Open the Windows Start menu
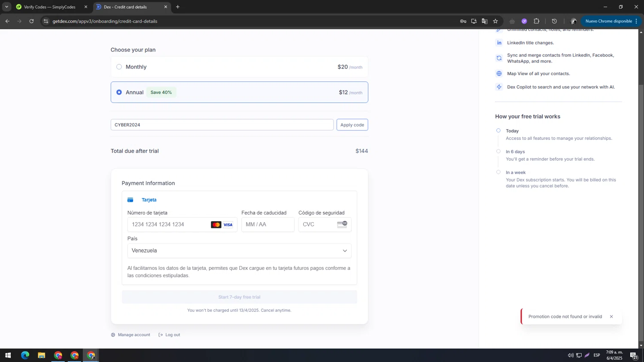Viewport: 644px width, 362px height. 8,355
